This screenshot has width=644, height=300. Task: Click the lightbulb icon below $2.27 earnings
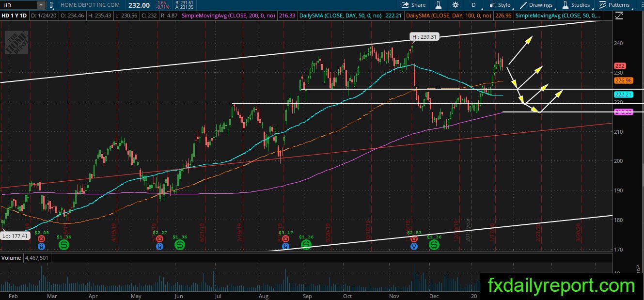[159, 246]
